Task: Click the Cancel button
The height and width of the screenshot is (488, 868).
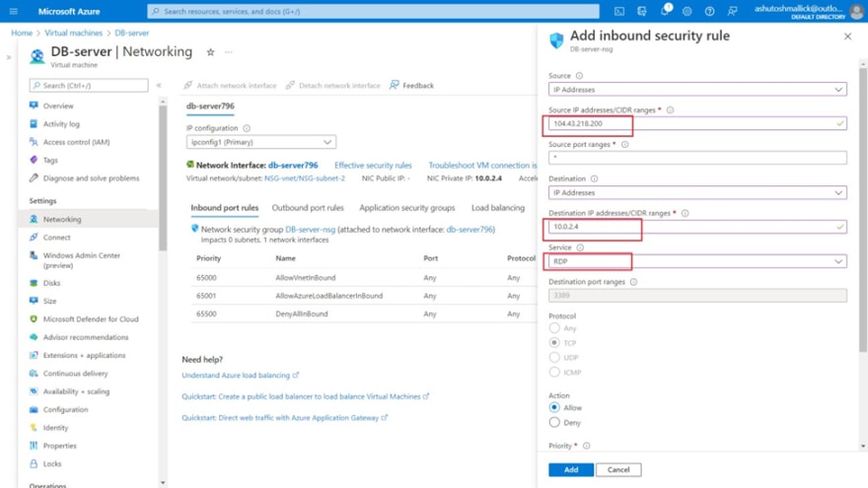Action: pyautogui.click(x=618, y=469)
